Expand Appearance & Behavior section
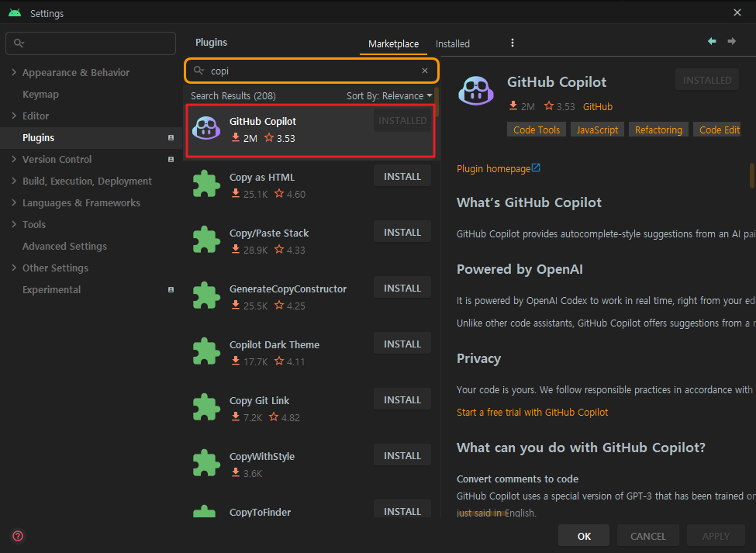This screenshot has height=553, width=756. (14, 72)
